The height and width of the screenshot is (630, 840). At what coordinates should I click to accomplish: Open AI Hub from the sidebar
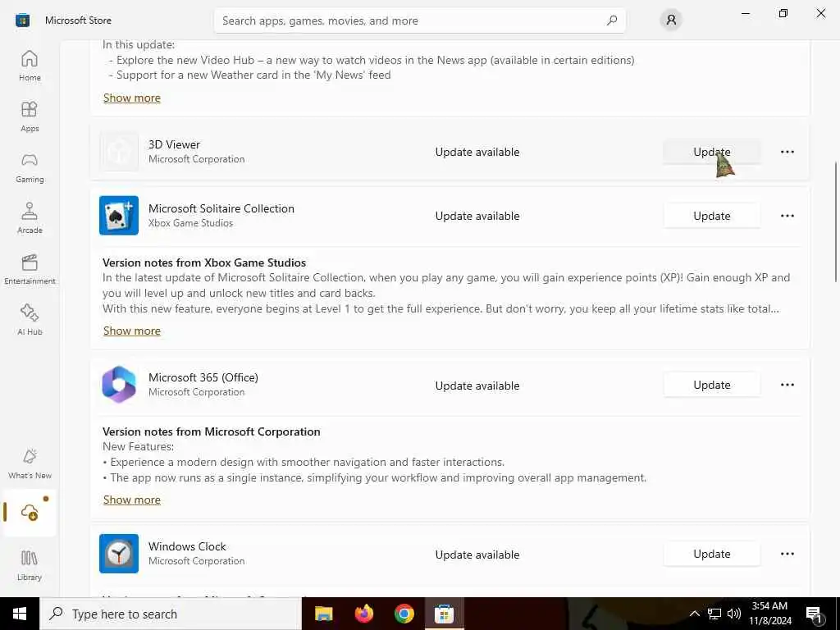click(x=30, y=320)
